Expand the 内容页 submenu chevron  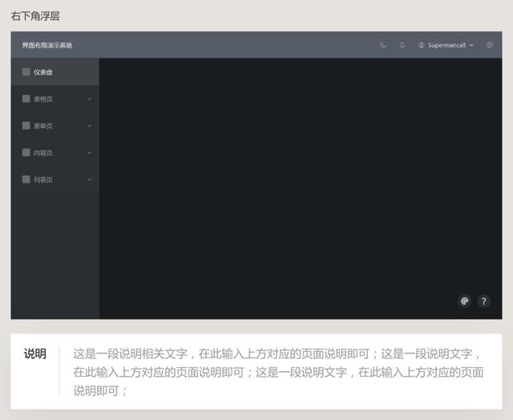(x=89, y=152)
